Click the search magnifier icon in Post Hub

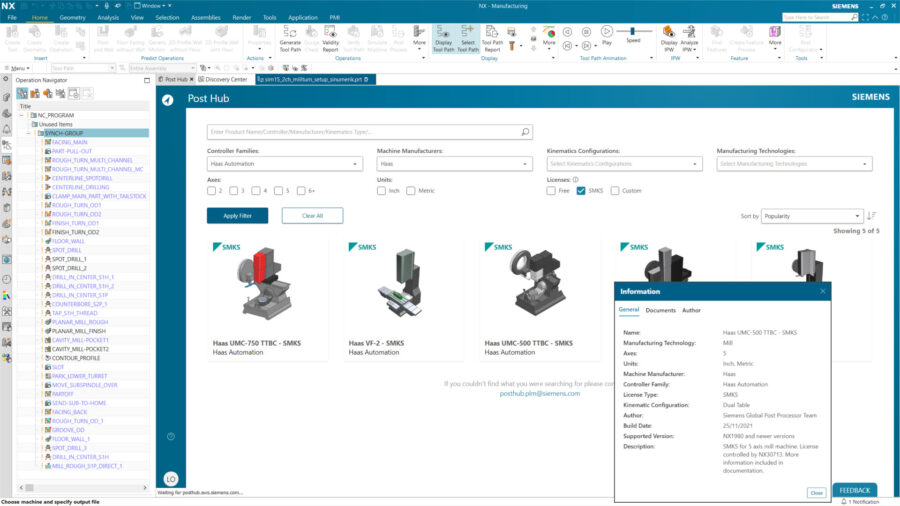coord(525,132)
